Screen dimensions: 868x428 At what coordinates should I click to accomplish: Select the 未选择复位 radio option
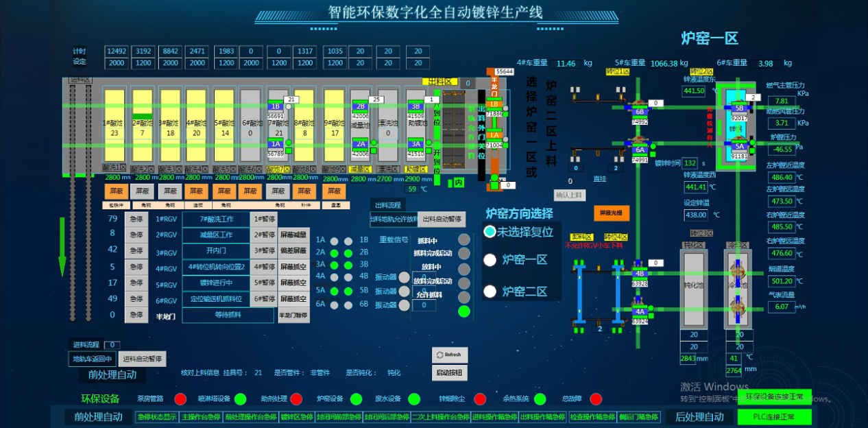tap(490, 232)
